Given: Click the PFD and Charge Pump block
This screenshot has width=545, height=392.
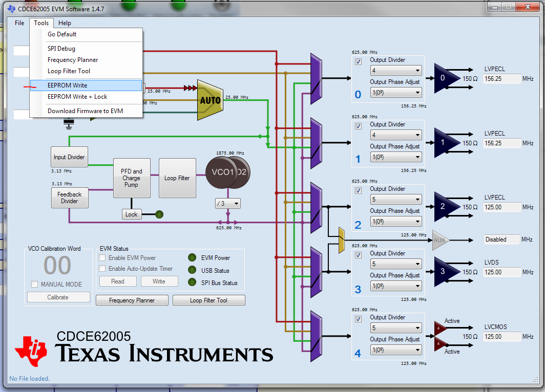Looking at the screenshot, I should (x=132, y=178).
